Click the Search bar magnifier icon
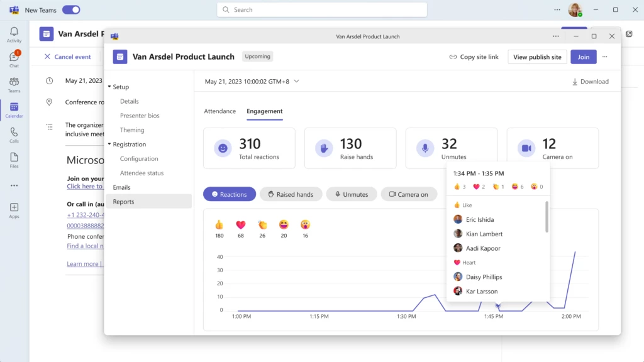644x362 pixels. (225, 9)
